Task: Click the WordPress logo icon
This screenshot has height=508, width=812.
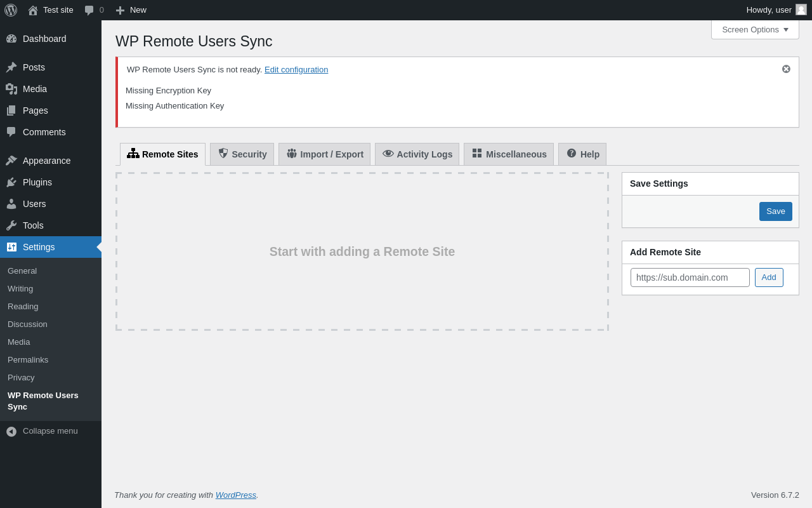Action: pos(11,10)
